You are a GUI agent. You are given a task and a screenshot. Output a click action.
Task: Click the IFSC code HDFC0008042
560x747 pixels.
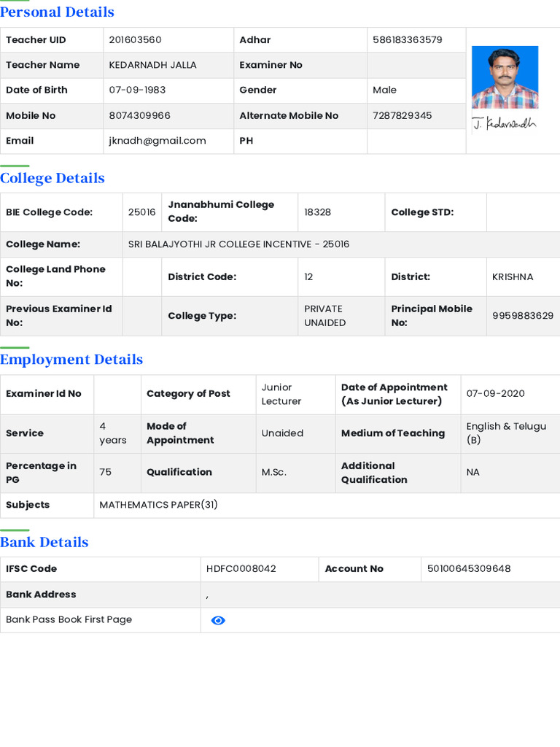point(241,569)
